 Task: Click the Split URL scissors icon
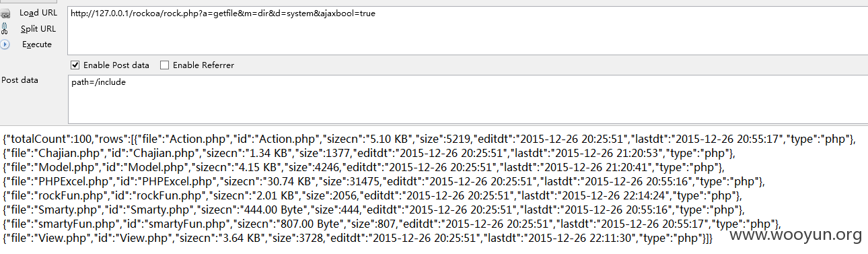point(5,29)
